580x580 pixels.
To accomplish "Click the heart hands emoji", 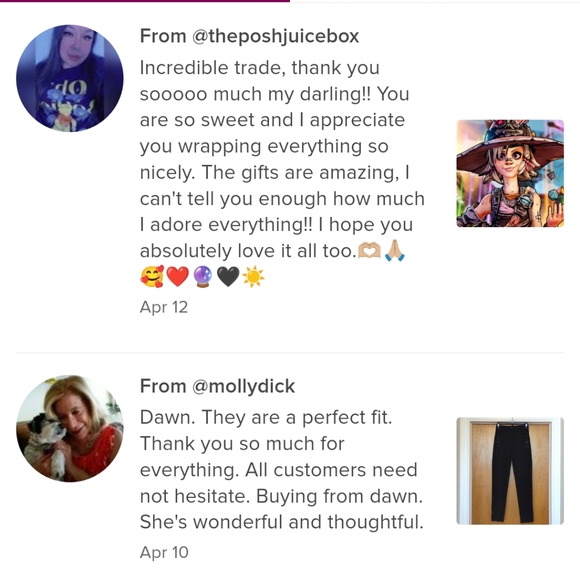I will click(369, 251).
